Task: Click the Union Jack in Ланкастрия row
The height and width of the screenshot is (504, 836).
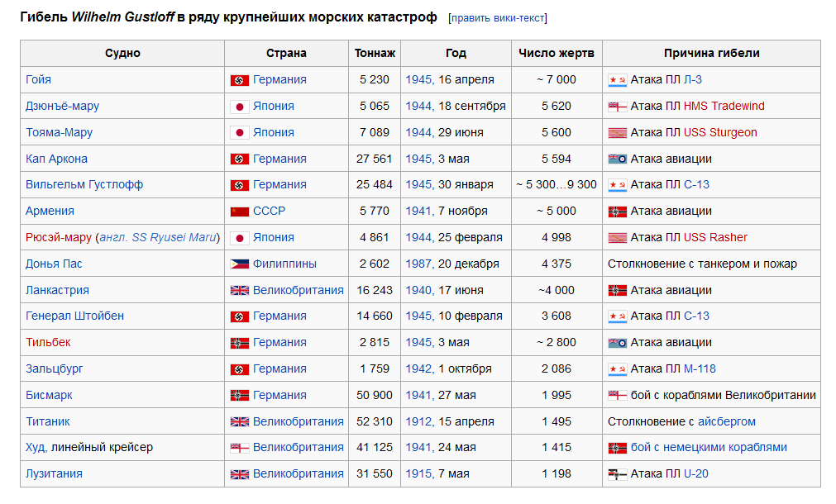Action: coord(240,290)
